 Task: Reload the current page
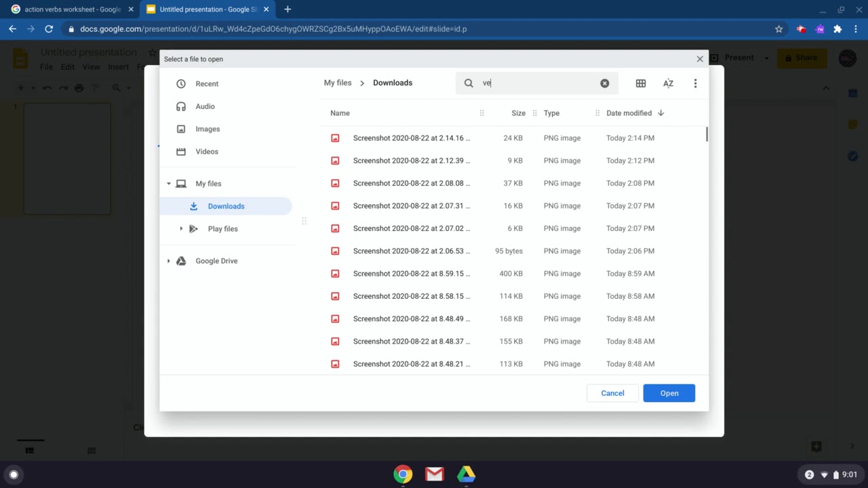point(49,29)
